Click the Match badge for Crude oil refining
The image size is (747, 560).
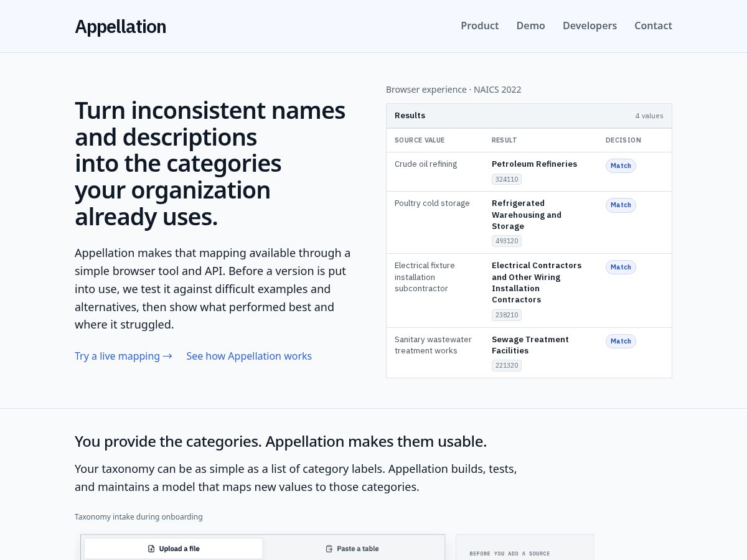coord(621,166)
